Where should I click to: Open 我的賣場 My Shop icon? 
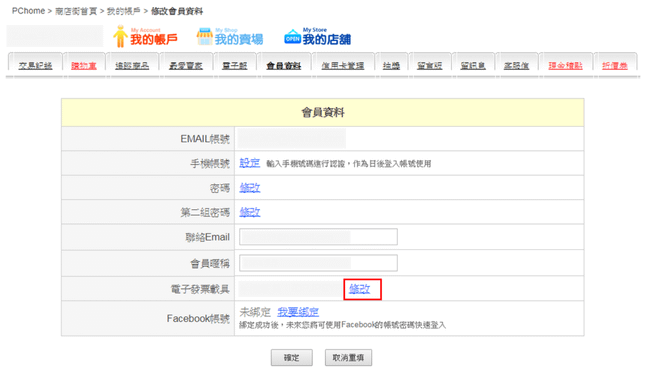pyautogui.click(x=230, y=36)
